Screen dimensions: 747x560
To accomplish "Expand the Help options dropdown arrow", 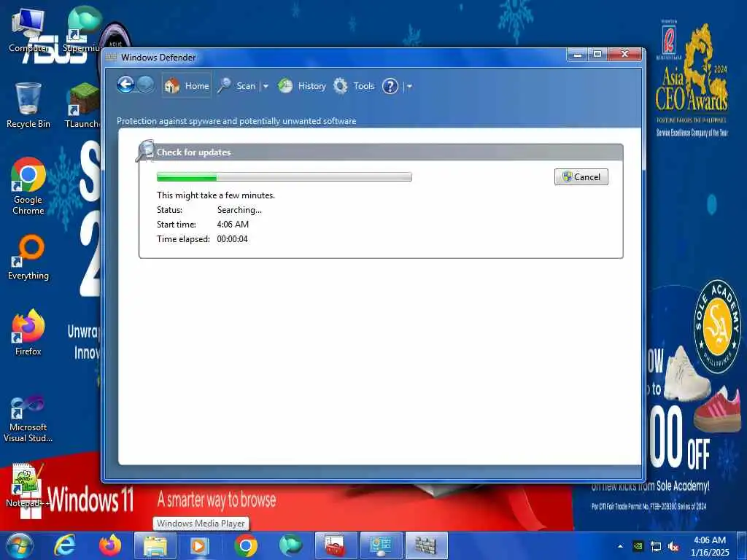I will point(409,87).
